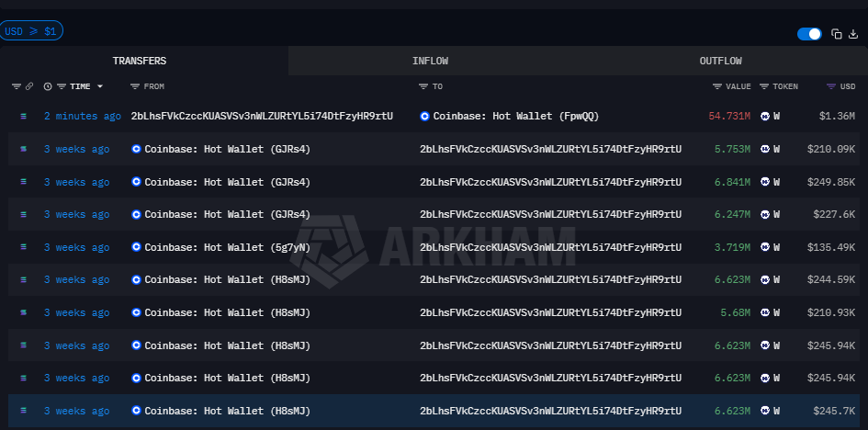Click the transaction icon on the 2 minutes ago row

(24, 116)
